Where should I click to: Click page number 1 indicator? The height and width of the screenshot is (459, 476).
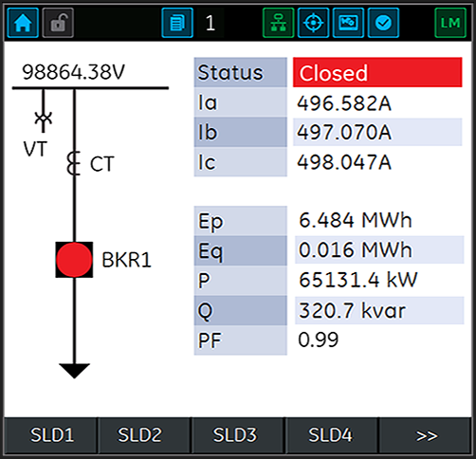click(x=211, y=23)
